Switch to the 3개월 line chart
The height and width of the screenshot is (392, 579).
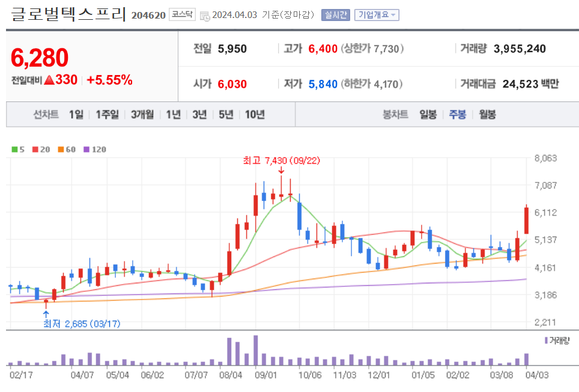(x=142, y=115)
